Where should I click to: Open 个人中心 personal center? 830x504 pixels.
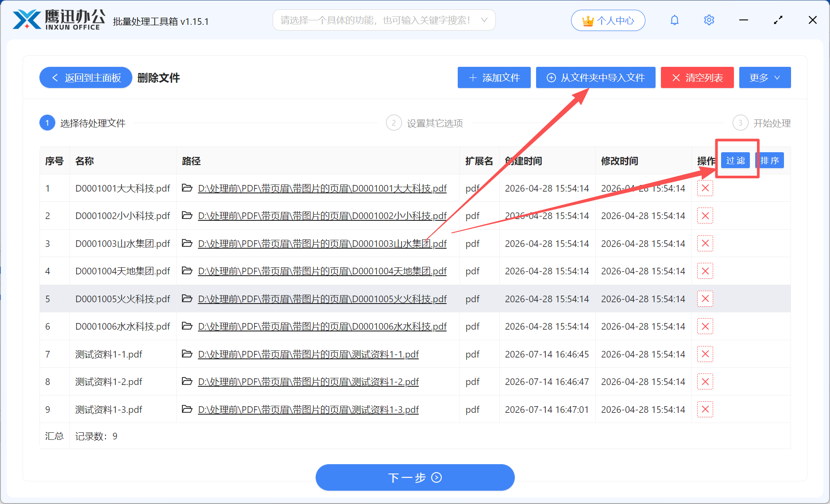pyautogui.click(x=608, y=20)
